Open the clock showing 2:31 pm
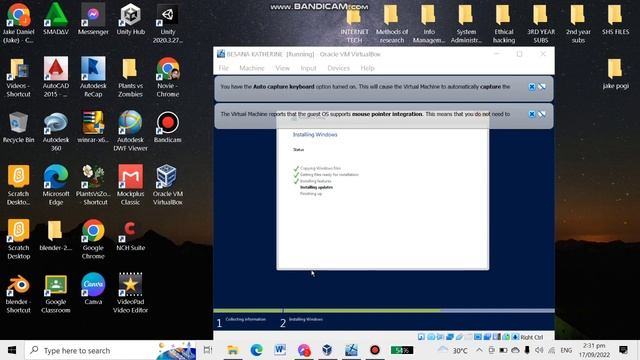Viewport: 640px width, 360px height. [x=594, y=350]
